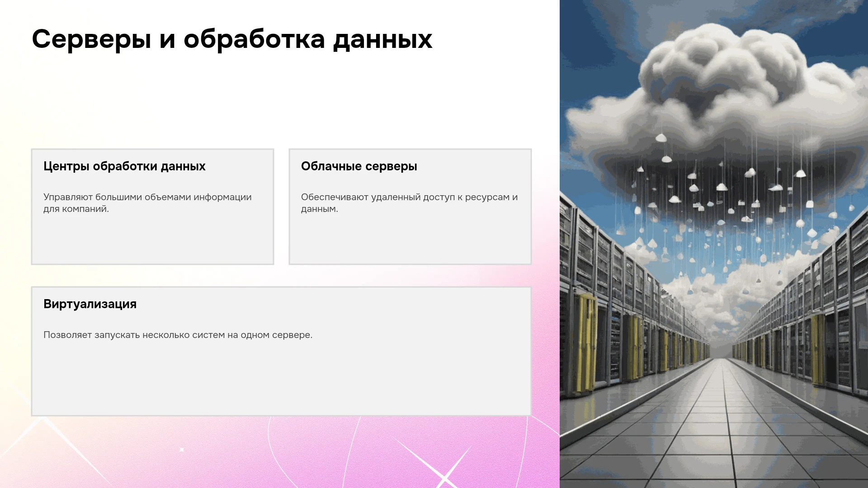Select the slide title 'Серверы и обработка данных'

point(232,39)
